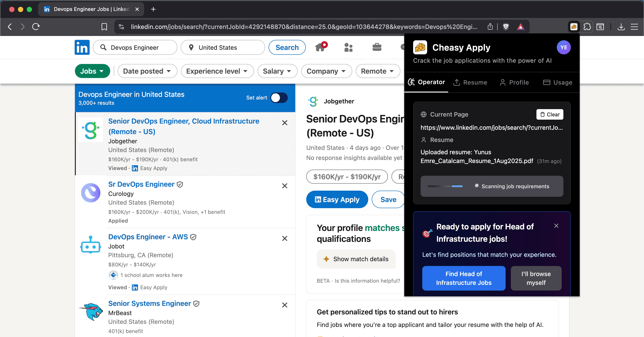Reload the page
Screen dimensions: 644x337
coord(36,27)
